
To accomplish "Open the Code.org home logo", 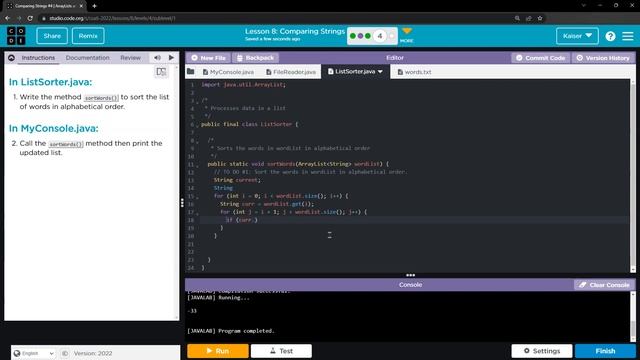I will point(16,36).
